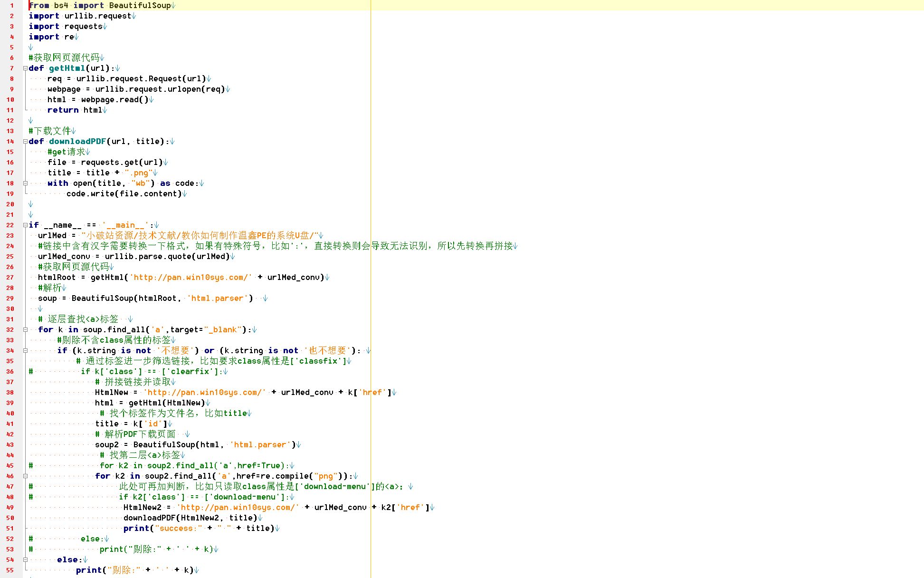Click 'webpage.read()' on line 10
Screen dimensions: 924x578
click(x=114, y=99)
